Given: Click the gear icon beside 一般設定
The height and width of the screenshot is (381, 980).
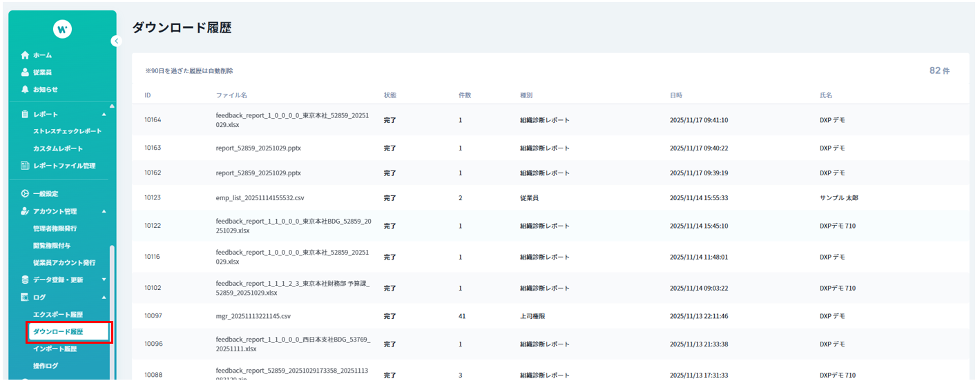Looking at the screenshot, I should [25, 194].
